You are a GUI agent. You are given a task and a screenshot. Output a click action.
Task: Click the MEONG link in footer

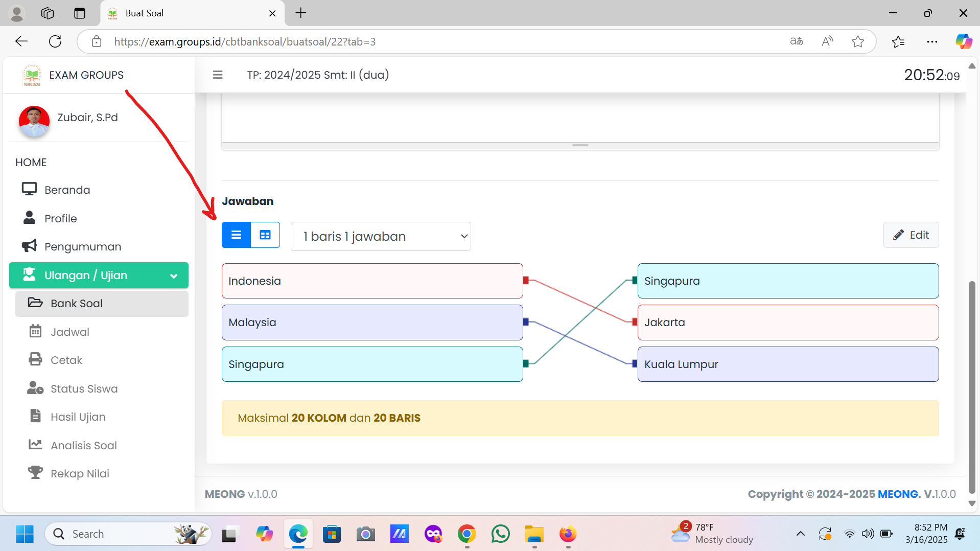898,494
